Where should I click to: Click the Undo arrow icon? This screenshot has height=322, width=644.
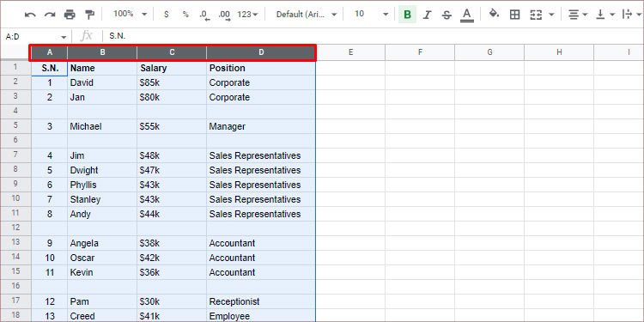tap(30, 15)
